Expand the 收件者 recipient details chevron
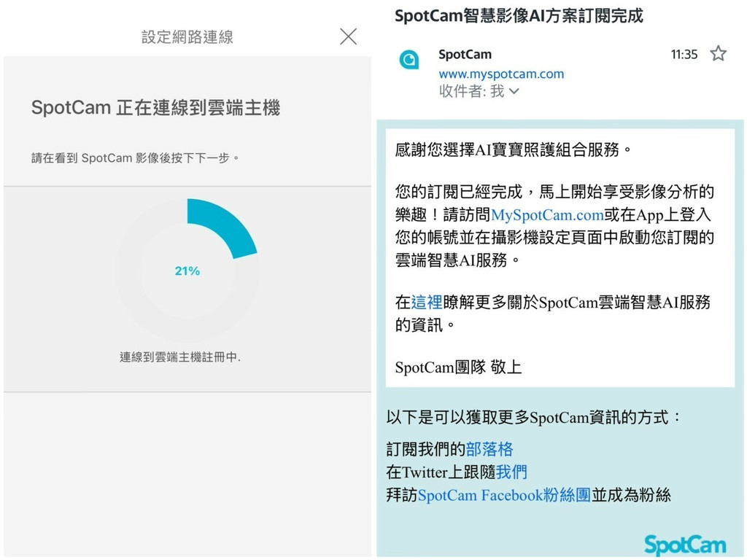Image resolution: width=747 pixels, height=560 pixels. pos(514,92)
